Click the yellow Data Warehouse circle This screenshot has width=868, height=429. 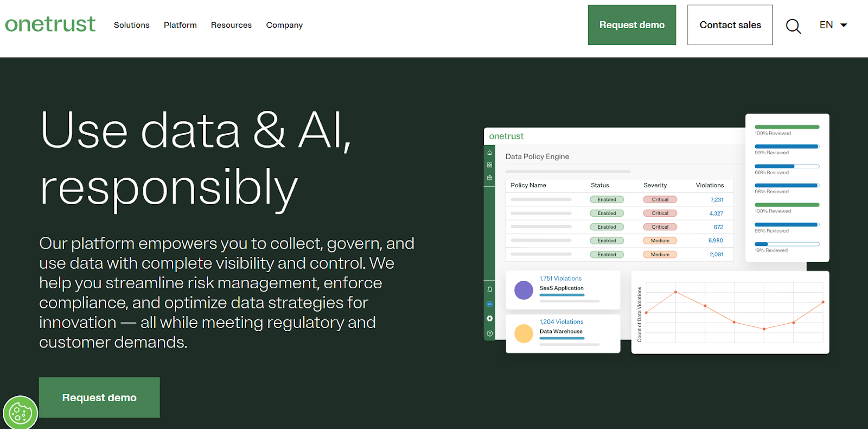click(x=524, y=333)
